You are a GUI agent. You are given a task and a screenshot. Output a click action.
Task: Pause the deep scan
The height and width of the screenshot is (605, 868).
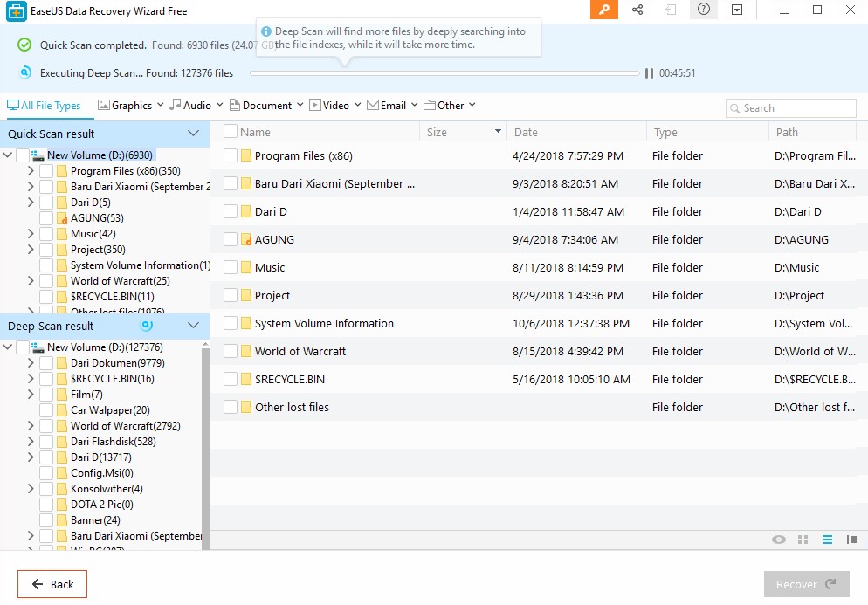(x=649, y=73)
